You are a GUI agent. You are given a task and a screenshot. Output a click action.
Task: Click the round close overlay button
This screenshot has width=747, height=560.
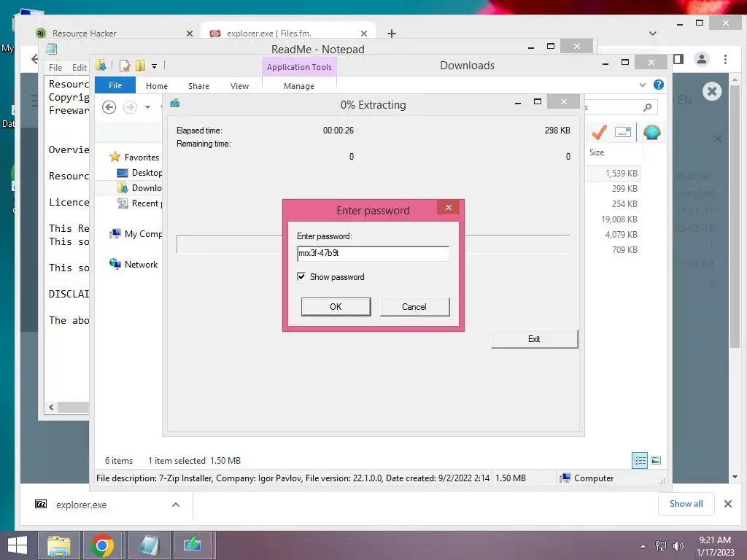(712, 91)
